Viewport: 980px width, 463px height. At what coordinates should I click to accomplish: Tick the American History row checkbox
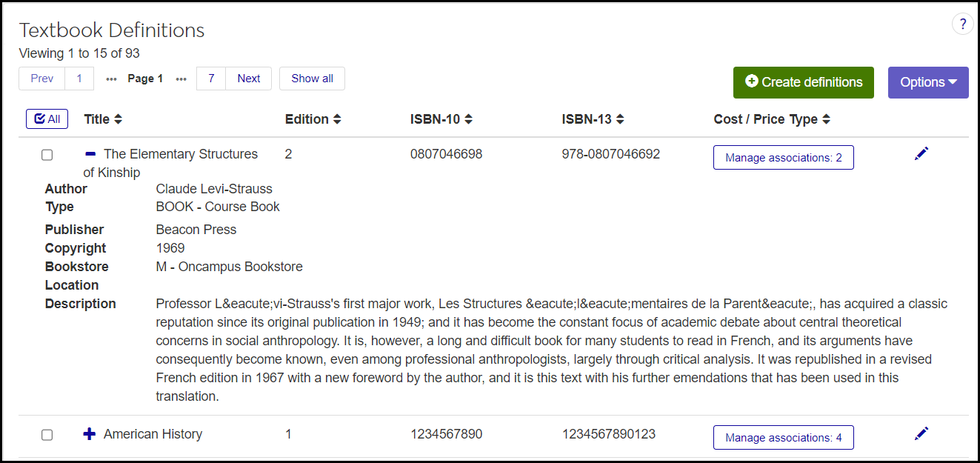(47, 435)
